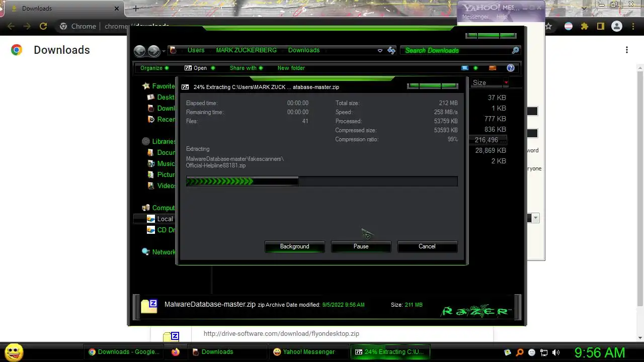
Task: Click the MalwareDatabase-master.zip details pane icon
Action: 149,306
